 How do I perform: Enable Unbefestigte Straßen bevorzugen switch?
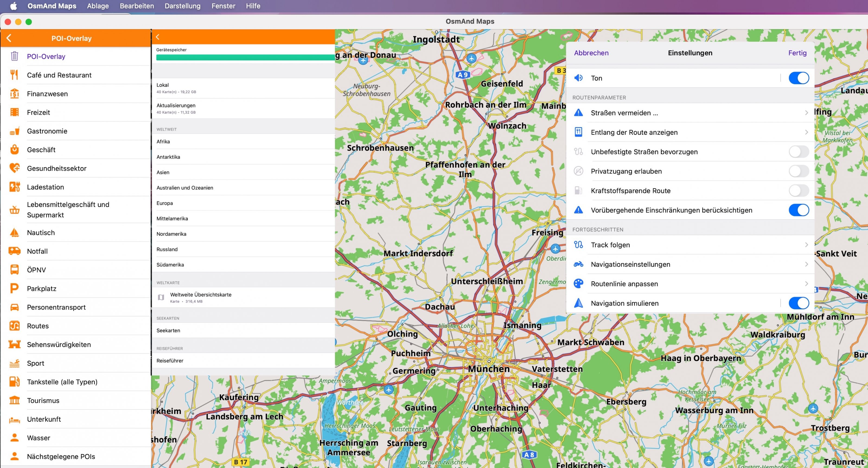(x=798, y=152)
